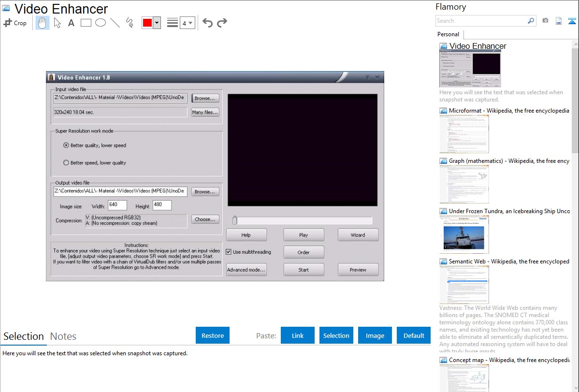Viewport: 579px width, 392px height.
Task: Open the Personal tab
Action: 449,34
